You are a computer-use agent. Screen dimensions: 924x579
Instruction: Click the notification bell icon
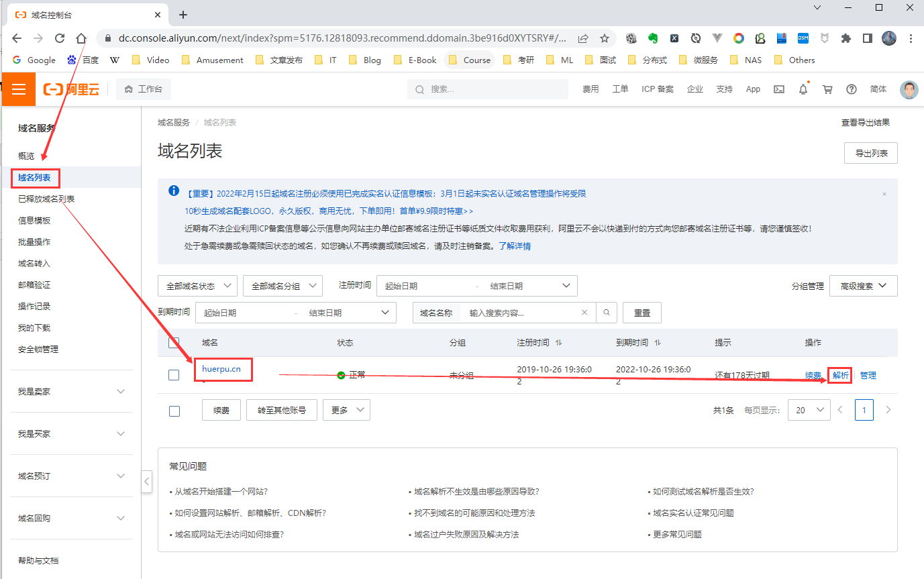click(x=803, y=89)
